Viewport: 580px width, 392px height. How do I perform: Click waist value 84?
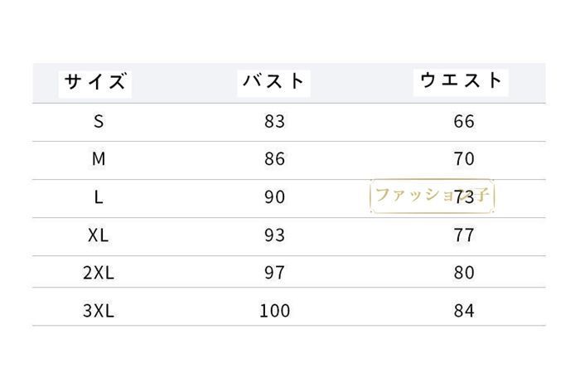click(x=464, y=311)
